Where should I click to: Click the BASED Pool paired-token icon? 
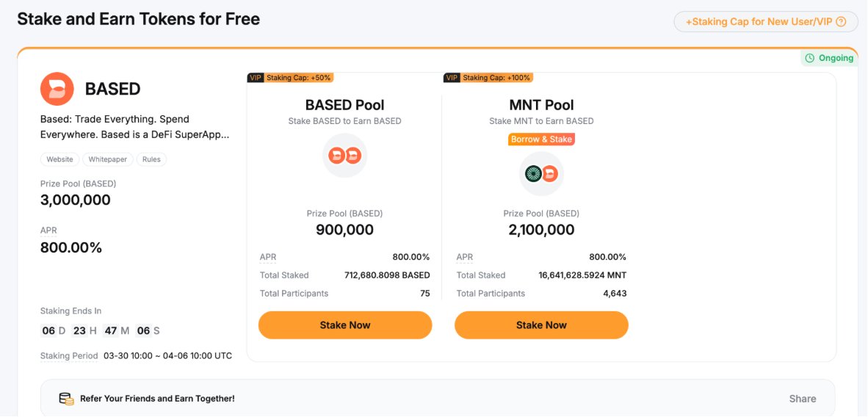(x=344, y=155)
